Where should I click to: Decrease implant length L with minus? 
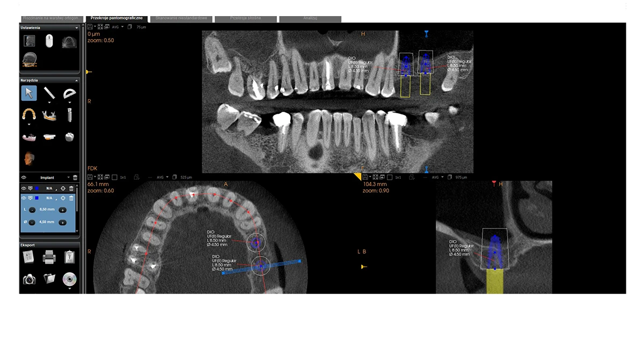[32, 210]
